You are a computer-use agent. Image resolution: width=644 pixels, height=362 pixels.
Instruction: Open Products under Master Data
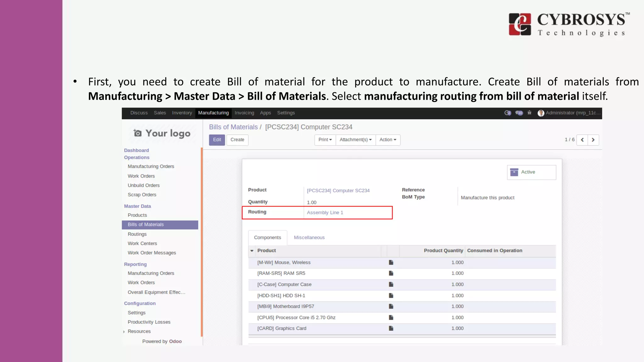(x=137, y=215)
